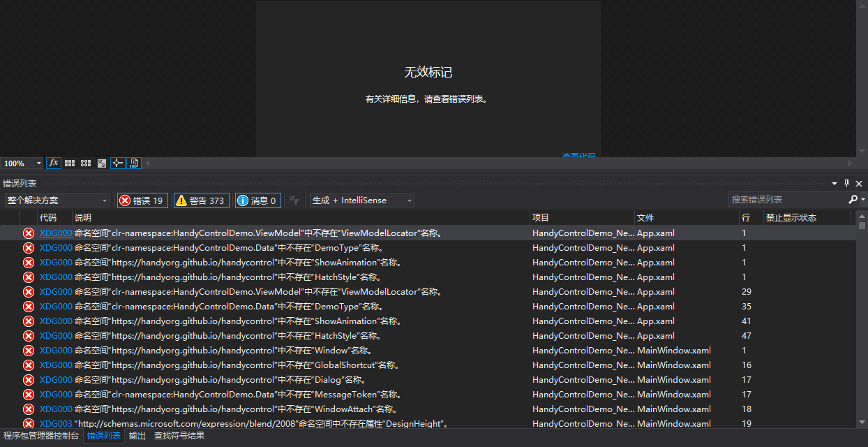Open XDG000 code link for GlobalShortcut error

[x=56, y=365]
